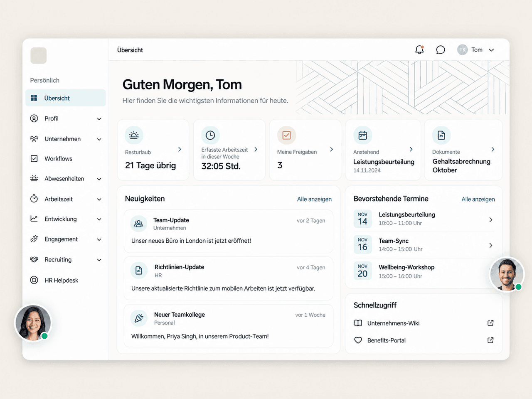532x399 pixels.
Task: Click the Erfasste Arbeitszeit clock icon
Action: (210, 135)
